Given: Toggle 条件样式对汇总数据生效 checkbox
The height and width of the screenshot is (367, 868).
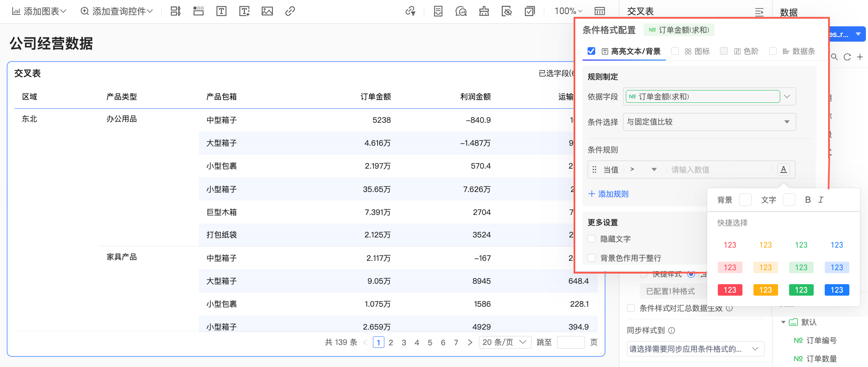Looking at the screenshot, I should (631, 308).
